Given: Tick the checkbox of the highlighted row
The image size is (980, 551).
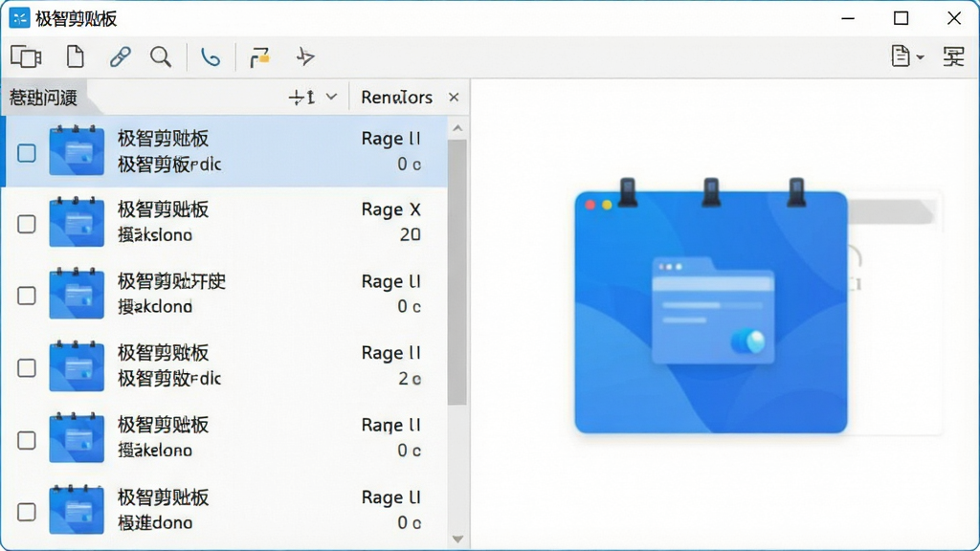Looking at the screenshot, I should (x=26, y=152).
